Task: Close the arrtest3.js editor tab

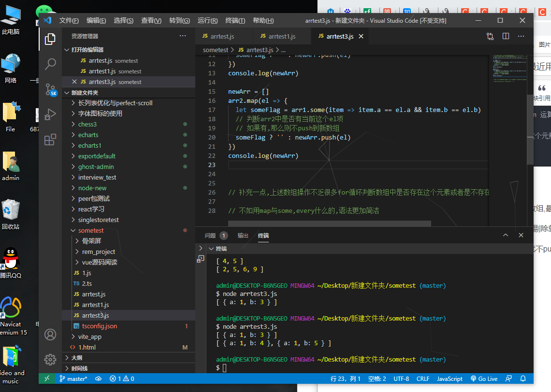Action: tap(361, 37)
